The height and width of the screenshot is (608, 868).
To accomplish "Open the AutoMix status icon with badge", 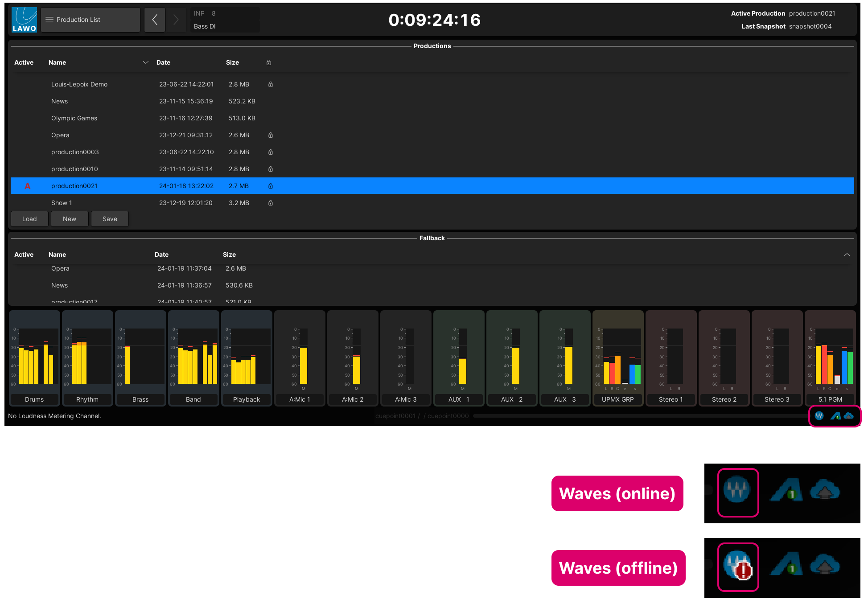I will 835,416.
